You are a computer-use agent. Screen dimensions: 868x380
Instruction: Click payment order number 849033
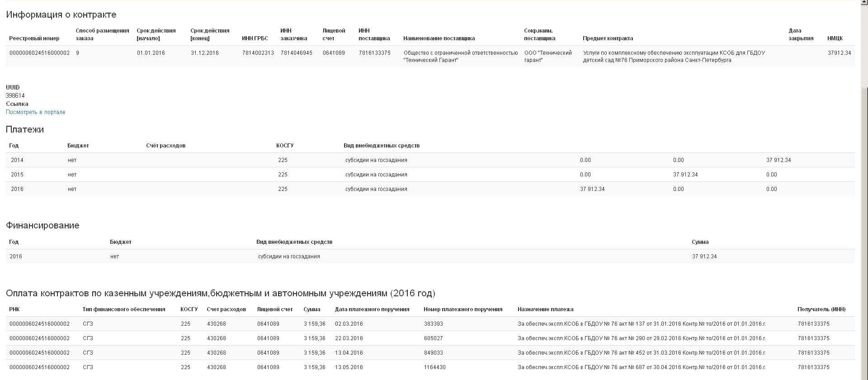click(434, 353)
